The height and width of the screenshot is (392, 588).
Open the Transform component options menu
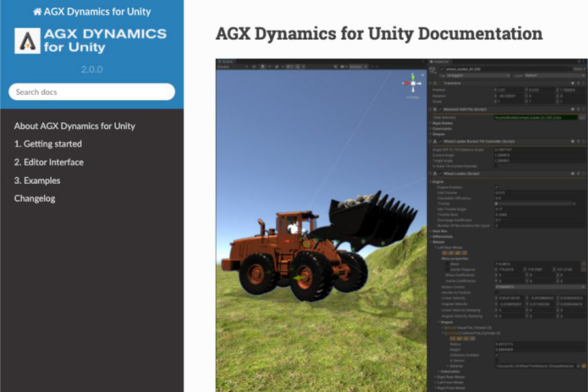click(x=584, y=83)
